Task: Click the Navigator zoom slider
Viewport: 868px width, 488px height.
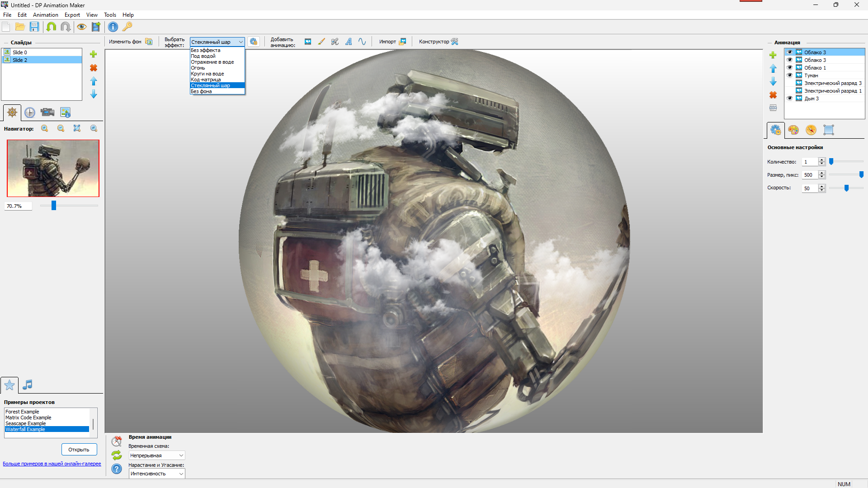Action: click(x=69, y=206)
